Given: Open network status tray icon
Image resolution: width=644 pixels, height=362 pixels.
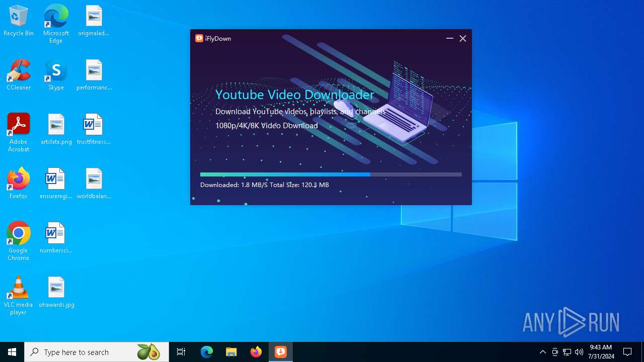Looking at the screenshot, I should 567,352.
